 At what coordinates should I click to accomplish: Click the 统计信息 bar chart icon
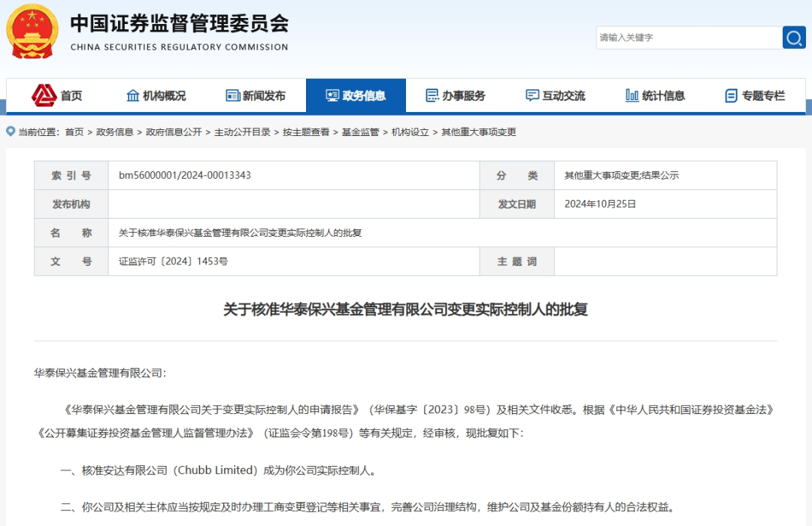click(632, 95)
